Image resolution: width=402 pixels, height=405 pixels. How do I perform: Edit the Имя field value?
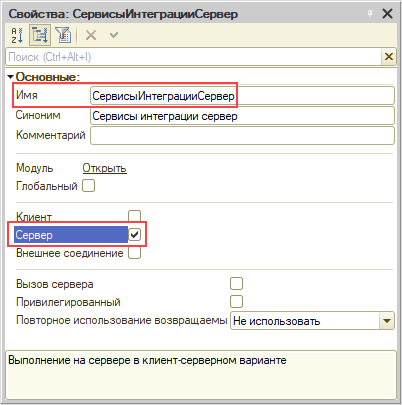[242, 96]
